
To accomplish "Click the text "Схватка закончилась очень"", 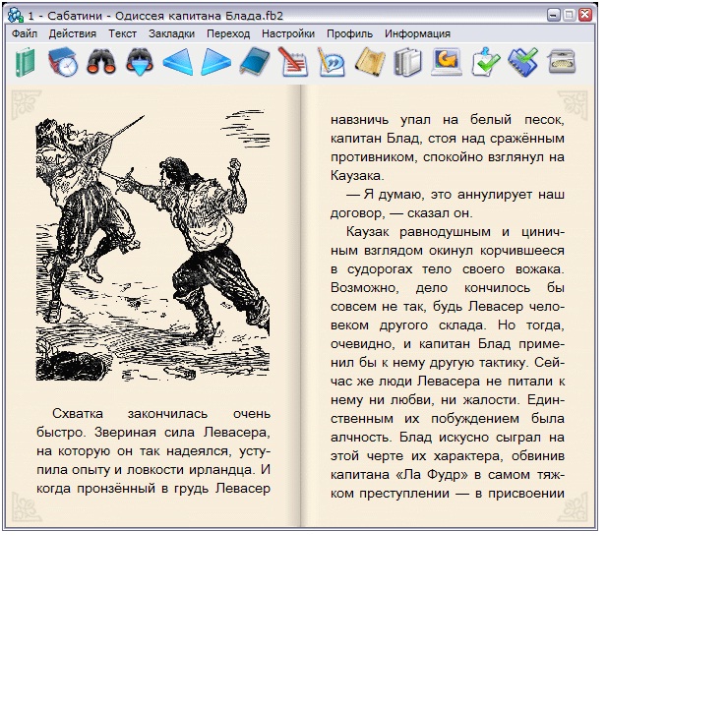I will tap(161, 414).
